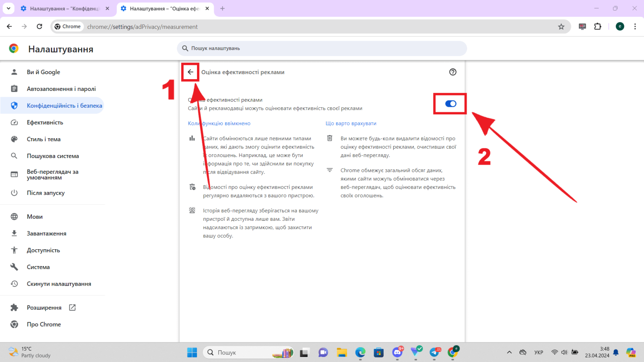
Task: Click the help question-mark icon on the page
Action: 453,72
